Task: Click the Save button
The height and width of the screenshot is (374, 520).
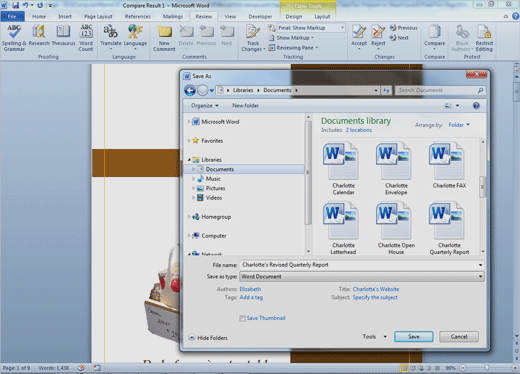Action: click(414, 337)
